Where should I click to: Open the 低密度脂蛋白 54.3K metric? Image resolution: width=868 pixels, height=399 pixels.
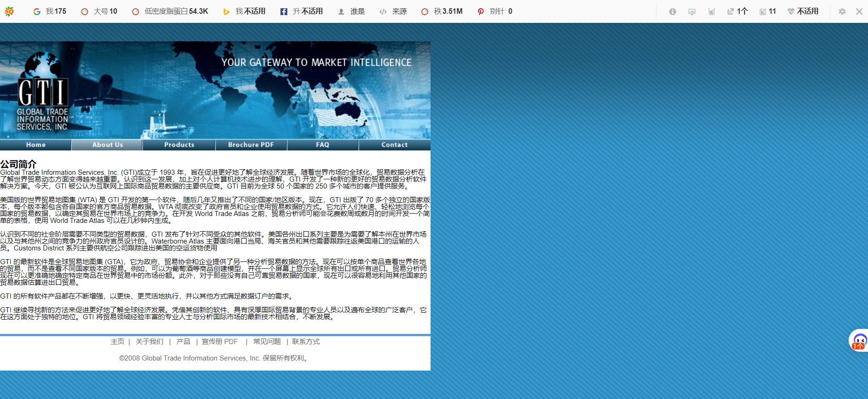point(170,11)
